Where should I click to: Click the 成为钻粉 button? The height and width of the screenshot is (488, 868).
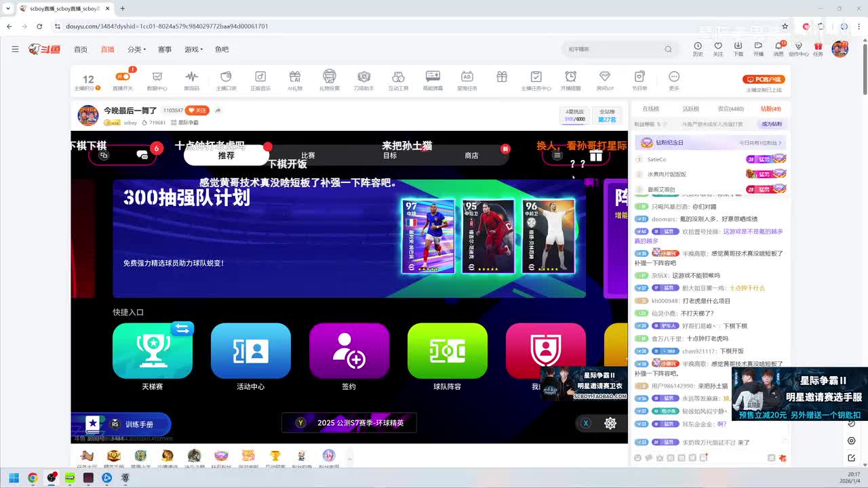pyautogui.click(x=772, y=124)
